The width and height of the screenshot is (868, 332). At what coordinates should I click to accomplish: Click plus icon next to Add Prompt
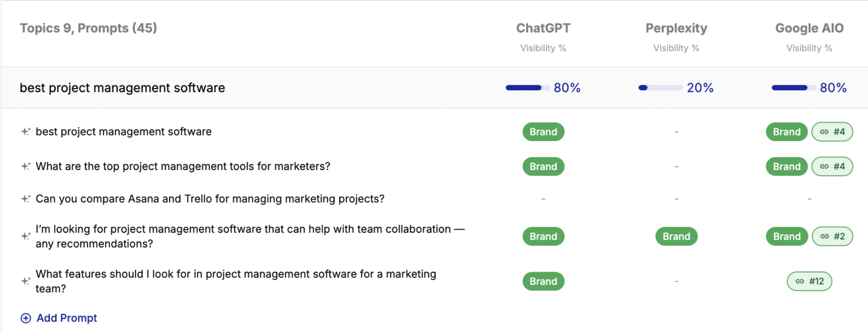tap(26, 318)
